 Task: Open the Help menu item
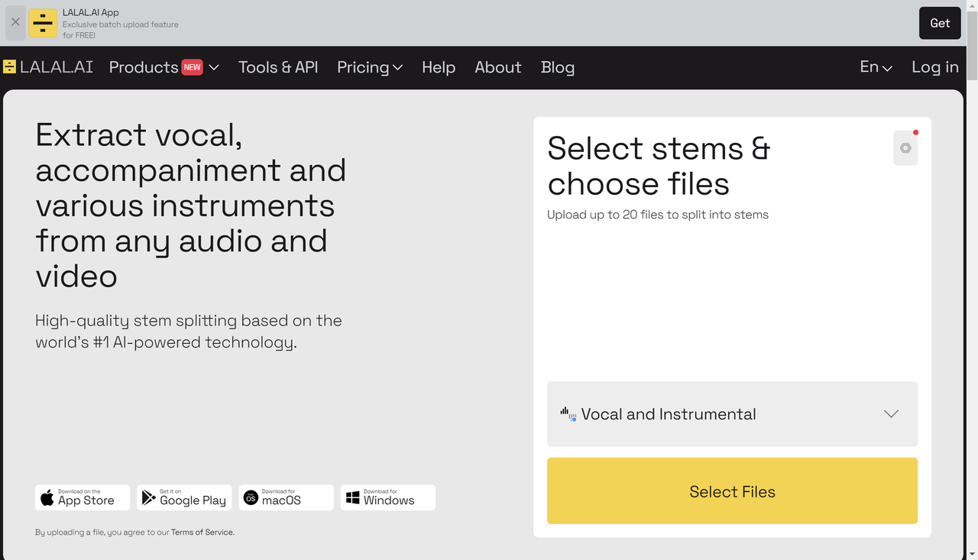click(x=439, y=67)
